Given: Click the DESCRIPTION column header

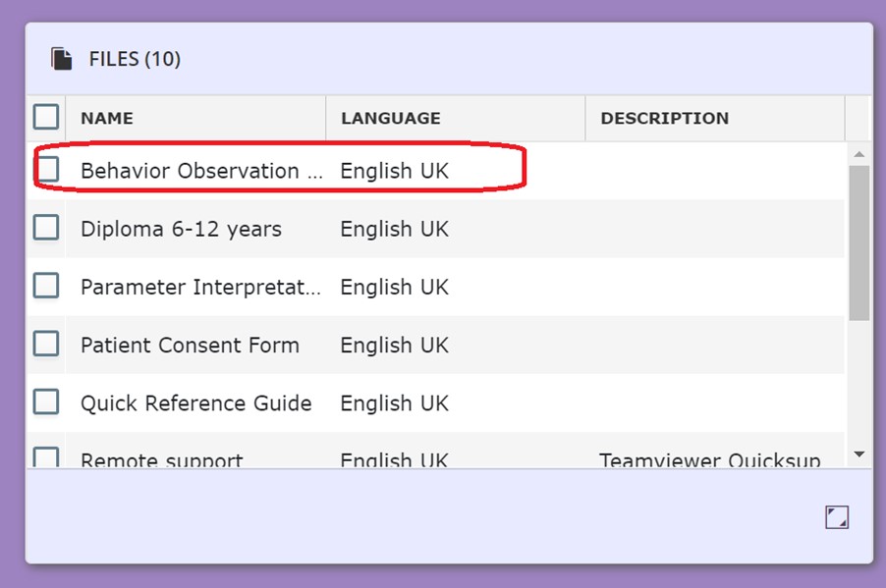Looking at the screenshot, I should coord(664,119).
